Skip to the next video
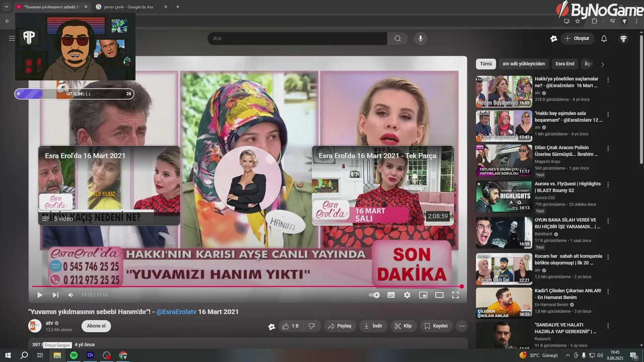644x362 pixels. 56,295
